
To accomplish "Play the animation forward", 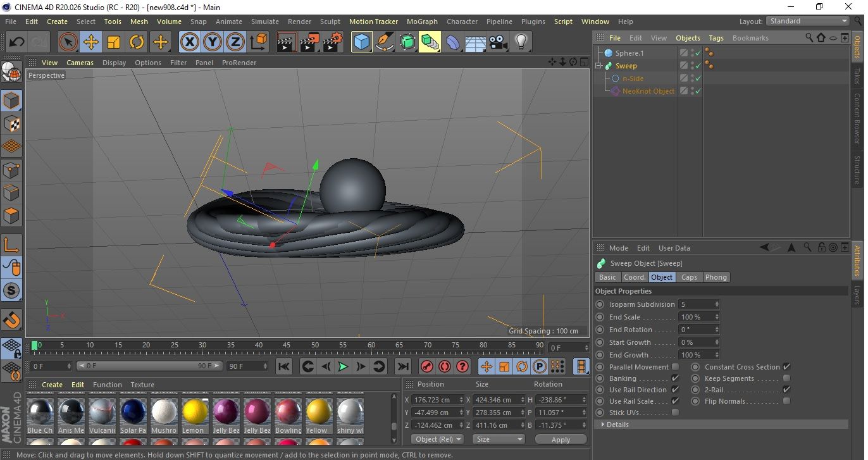I will point(343,366).
